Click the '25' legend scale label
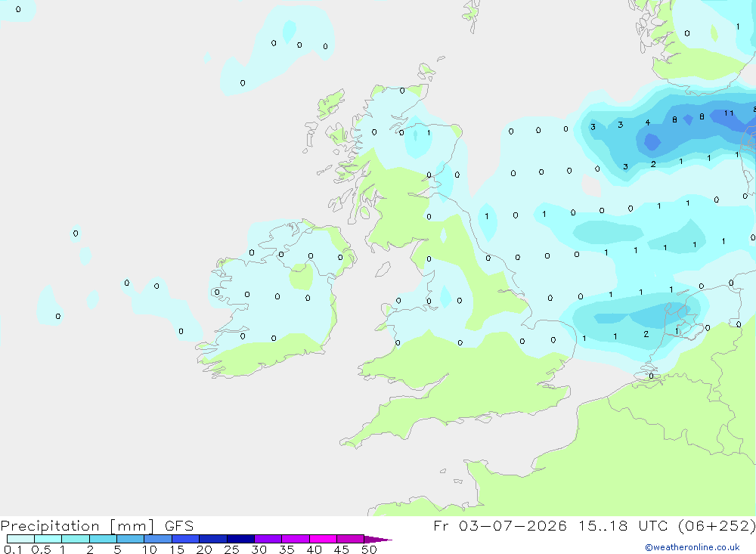The image size is (756, 554). 232,549
